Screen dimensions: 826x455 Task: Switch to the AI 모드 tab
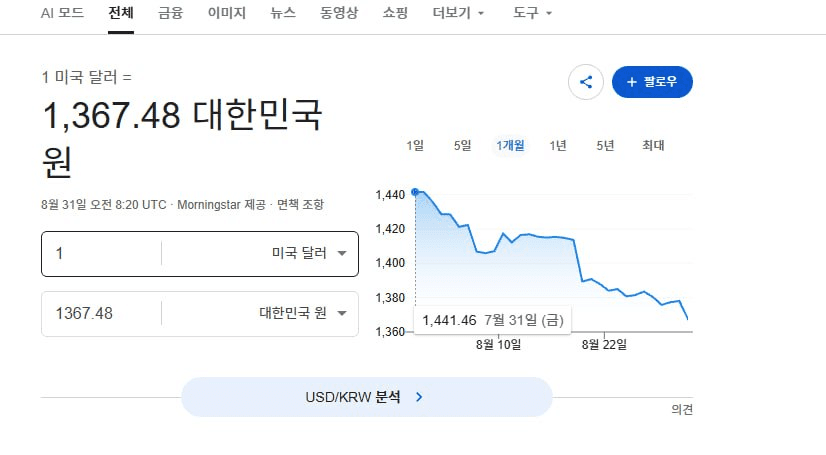[x=62, y=13]
